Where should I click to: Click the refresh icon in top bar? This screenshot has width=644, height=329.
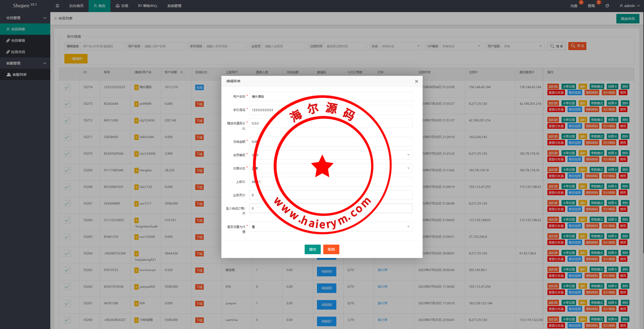[x=607, y=6]
